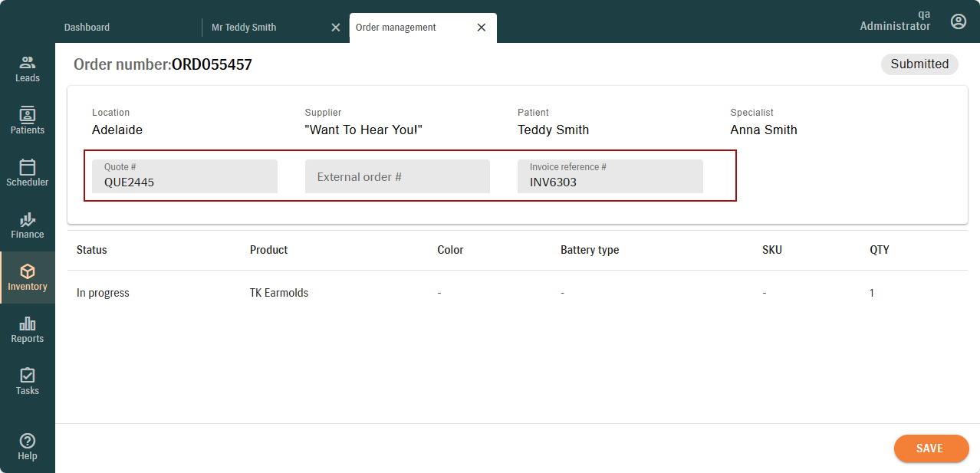This screenshot has width=980, height=473.
Task: Switch to the Dashboard tab
Action: click(87, 28)
